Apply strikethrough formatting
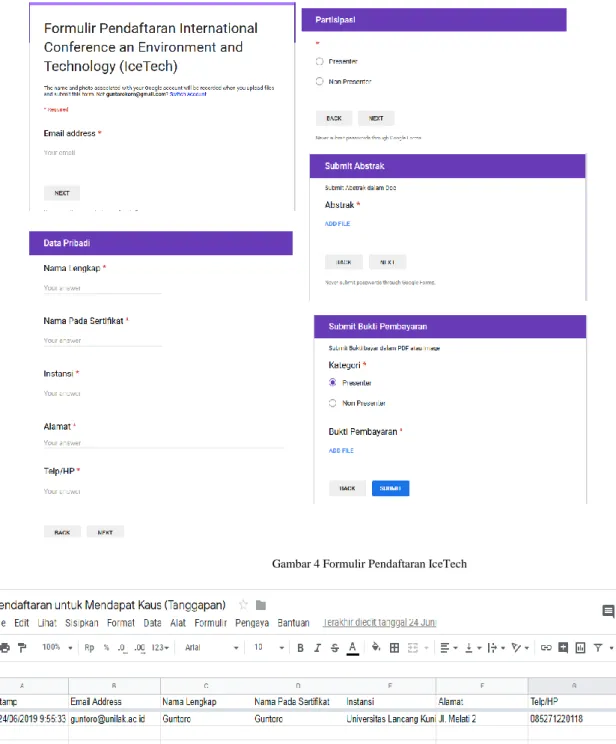 point(335,648)
